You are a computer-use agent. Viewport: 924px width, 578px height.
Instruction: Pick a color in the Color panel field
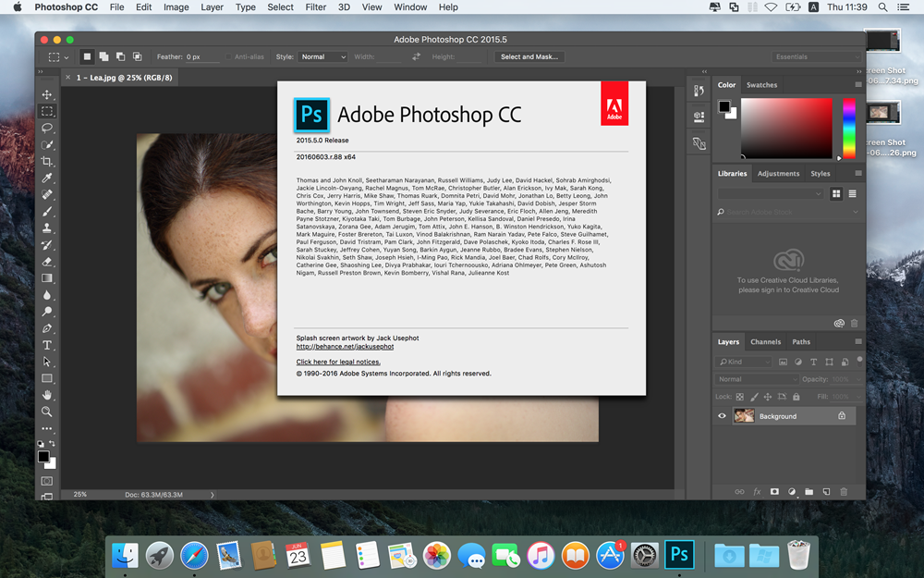(x=786, y=128)
